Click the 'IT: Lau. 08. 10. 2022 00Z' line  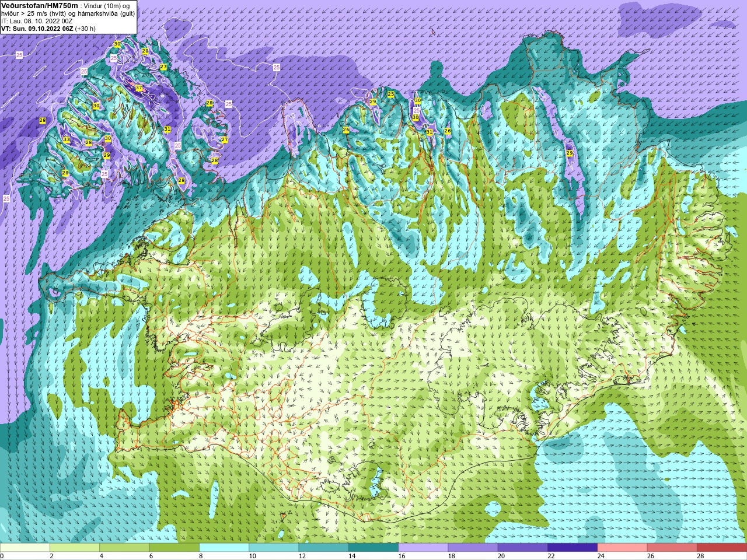(37, 21)
